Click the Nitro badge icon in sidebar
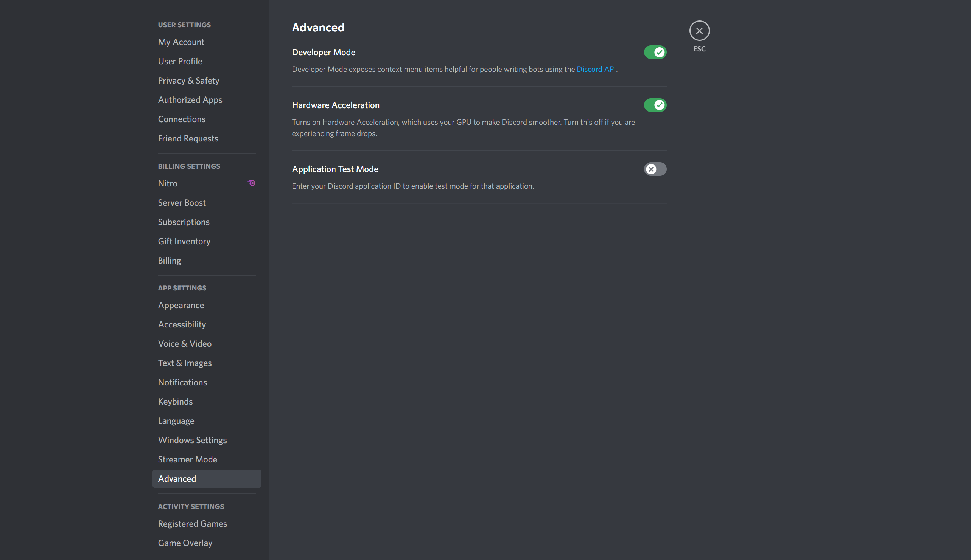Image resolution: width=971 pixels, height=560 pixels. point(252,183)
